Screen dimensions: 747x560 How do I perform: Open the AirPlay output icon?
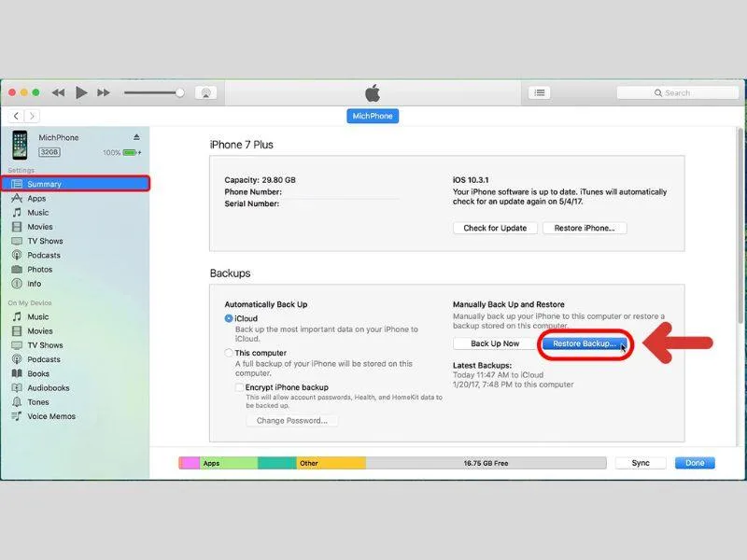(205, 92)
